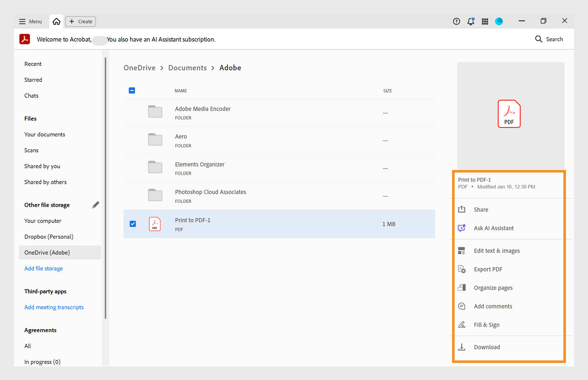Screen dimensions: 588x380
Task: Switch to the Home tab
Action: click(x=56, y=21)
